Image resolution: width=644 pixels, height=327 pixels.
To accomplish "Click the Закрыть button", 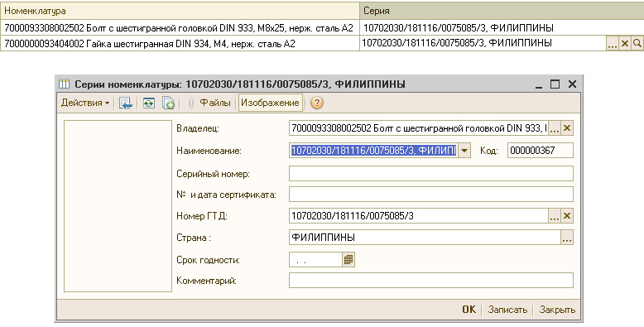I will click(557, 310).
